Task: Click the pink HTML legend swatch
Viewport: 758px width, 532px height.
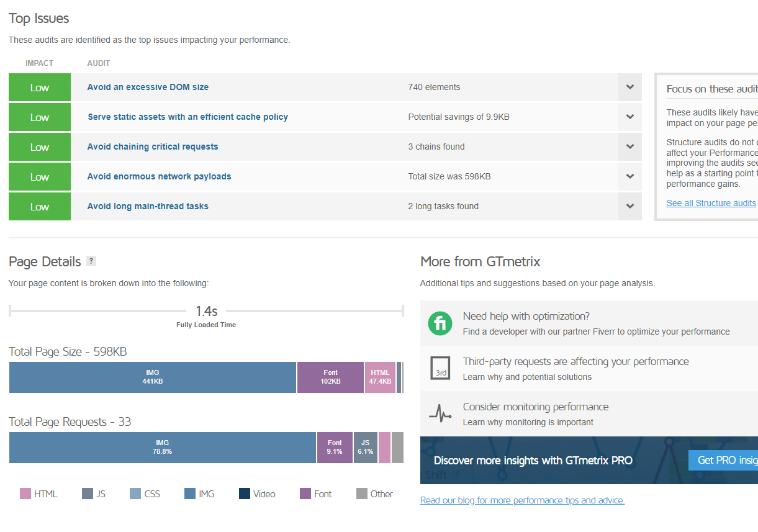Action: point(25,494)
